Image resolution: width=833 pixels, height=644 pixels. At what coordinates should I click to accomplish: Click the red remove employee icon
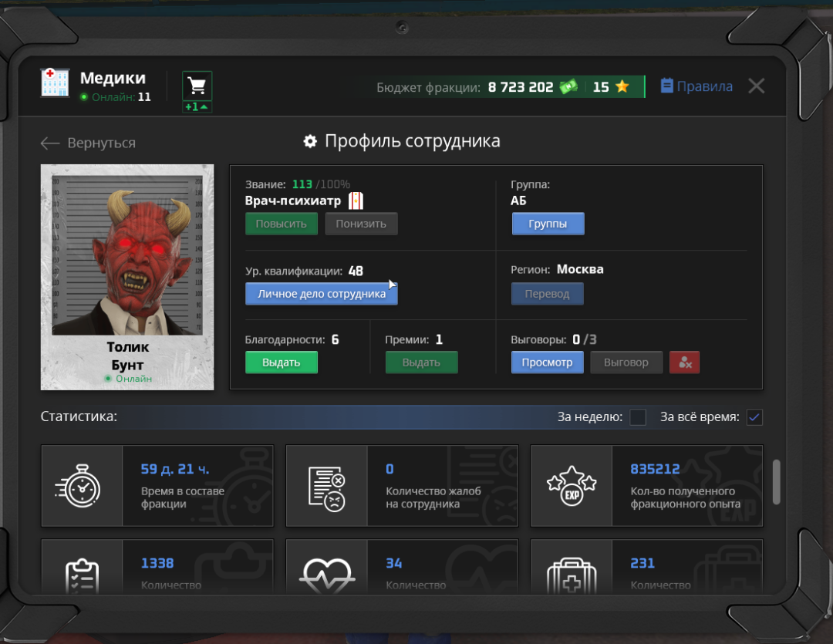[x=684, y=362]
